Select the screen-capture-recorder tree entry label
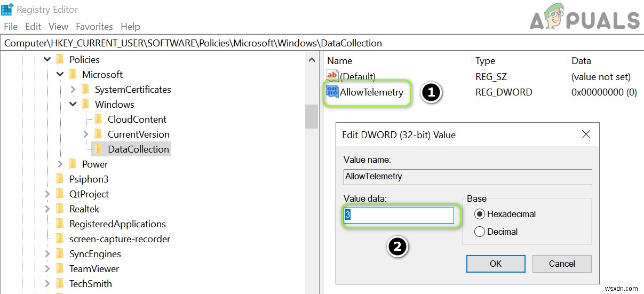Viewport: 644px width, 294px height. pyautogui.click(x=120, y=239)
